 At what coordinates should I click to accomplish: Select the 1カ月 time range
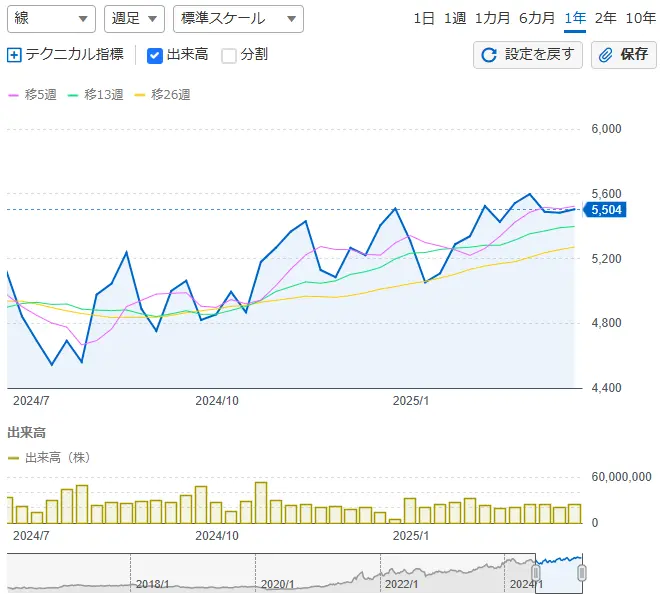[x=492, y=19]
